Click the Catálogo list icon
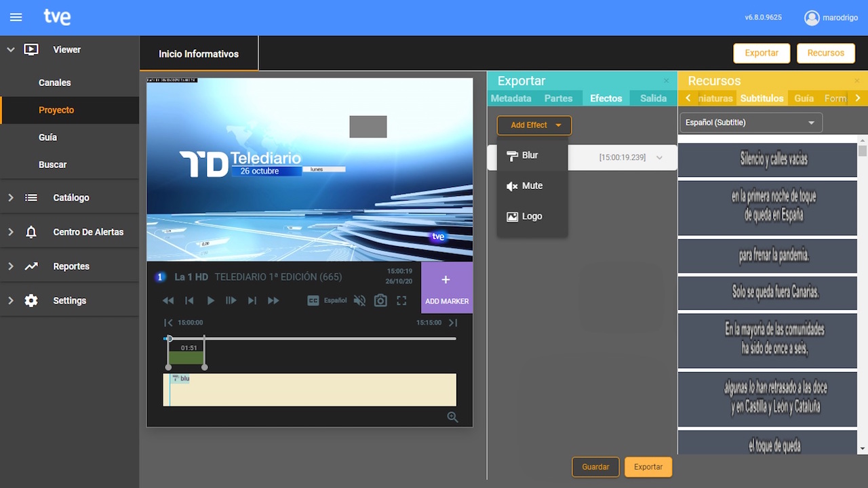The width and height of the screenshot is (868, 488). click(x=31, y=198)
